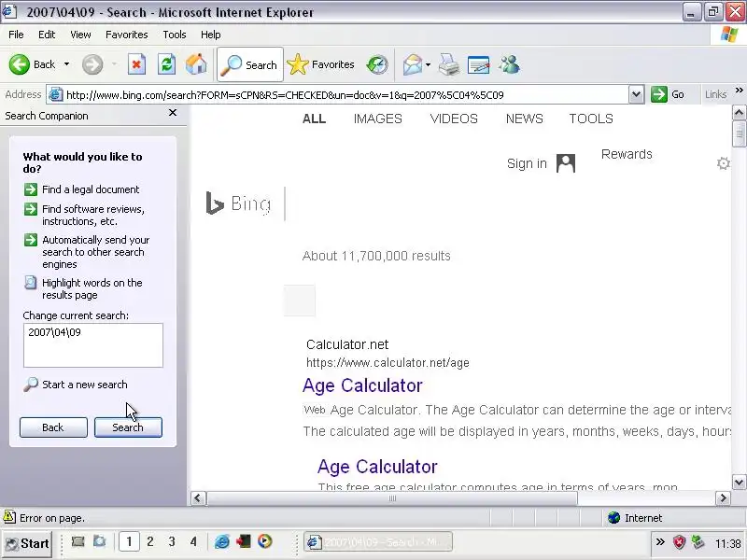This screenshot has height=560, width=747.
Task: Launch media player quick launch icon
Action: [265, 541]
